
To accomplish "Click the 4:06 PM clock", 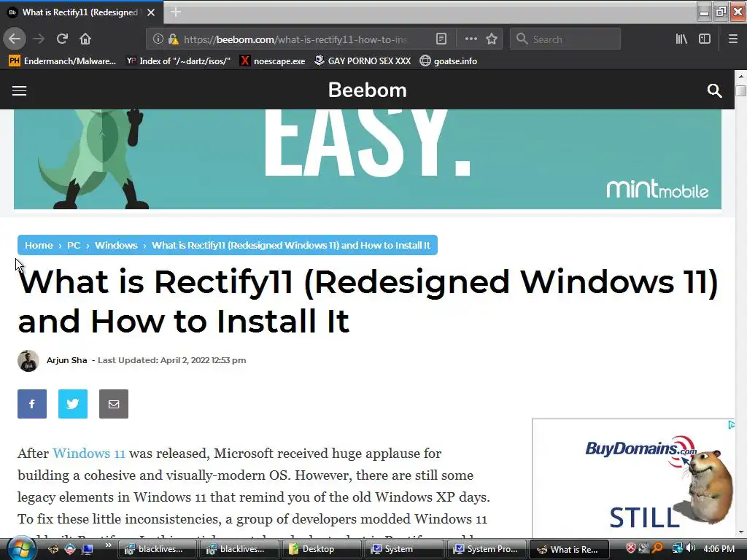I will coord(719,548).
